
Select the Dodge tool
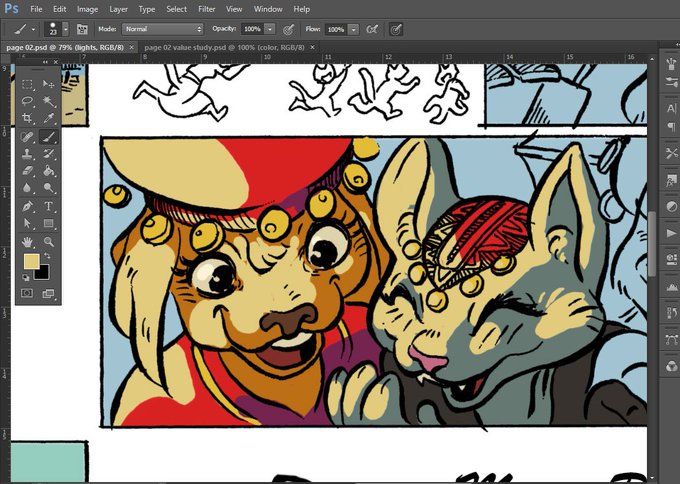(49, 188)
